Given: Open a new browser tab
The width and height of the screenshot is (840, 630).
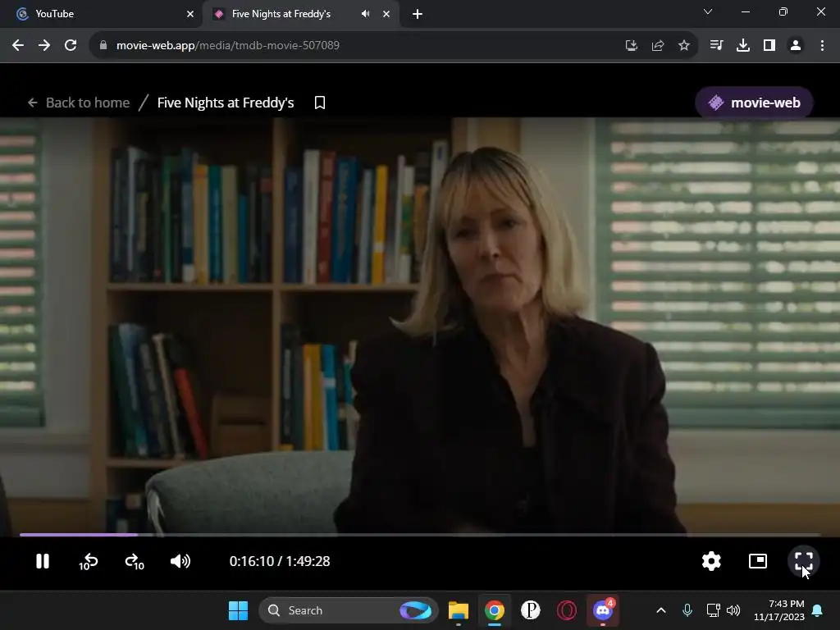Looking at the screenshot, I should [418, 14].
